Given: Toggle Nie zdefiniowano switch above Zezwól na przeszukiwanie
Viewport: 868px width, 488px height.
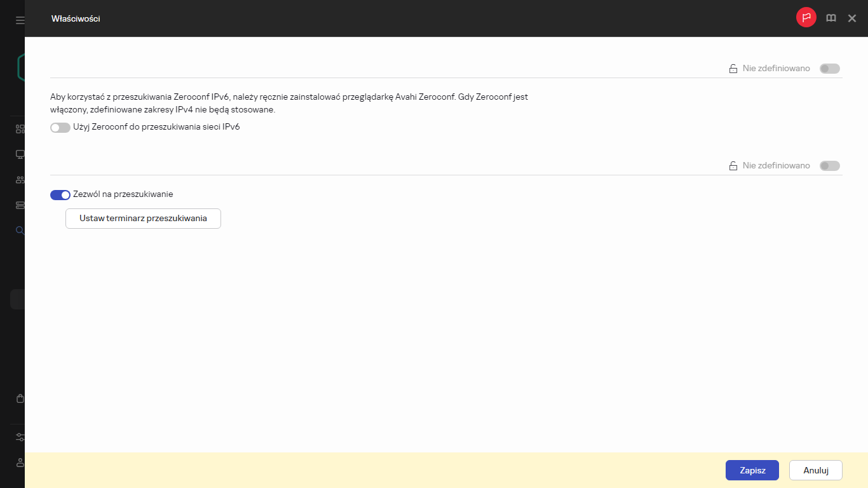Looking at the screenshot, I should pyautogui.click(x=830, y=166).
